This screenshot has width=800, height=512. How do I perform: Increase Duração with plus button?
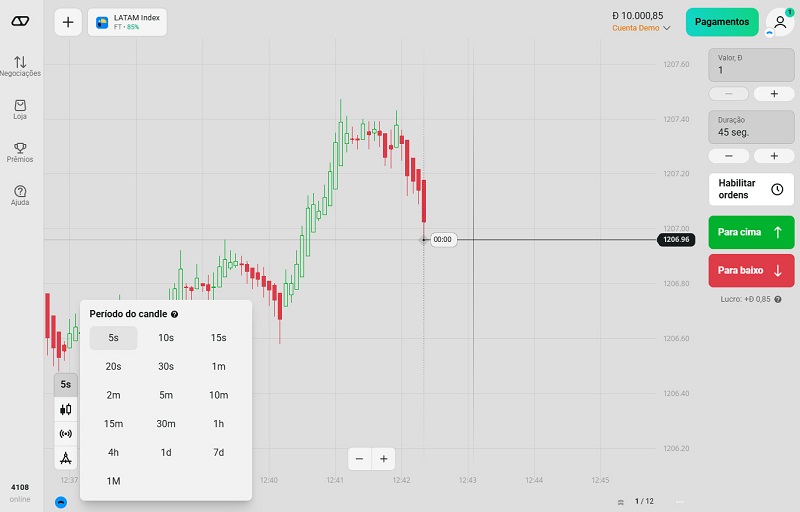pos(774,156)
